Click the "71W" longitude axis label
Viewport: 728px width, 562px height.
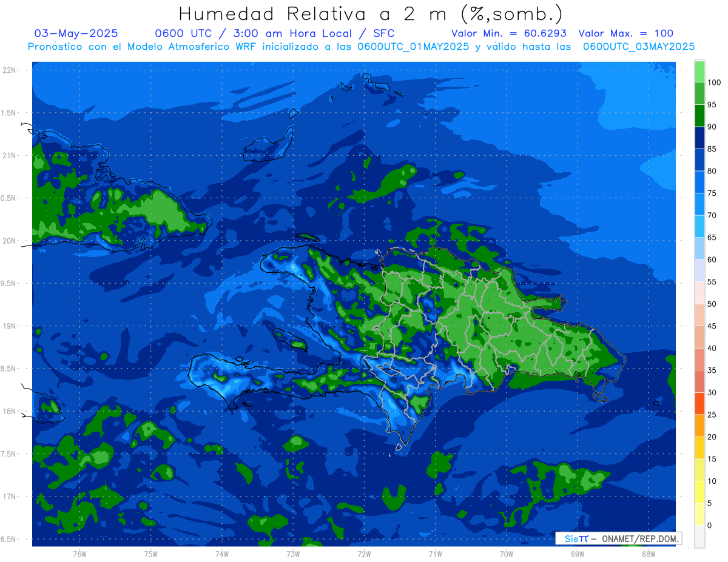tap(435, 554)
